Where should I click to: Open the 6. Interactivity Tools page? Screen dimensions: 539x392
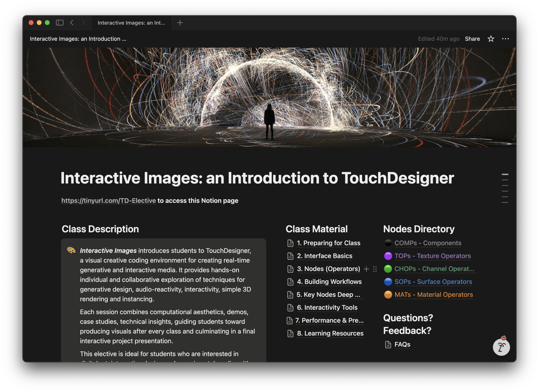(327, 308)
